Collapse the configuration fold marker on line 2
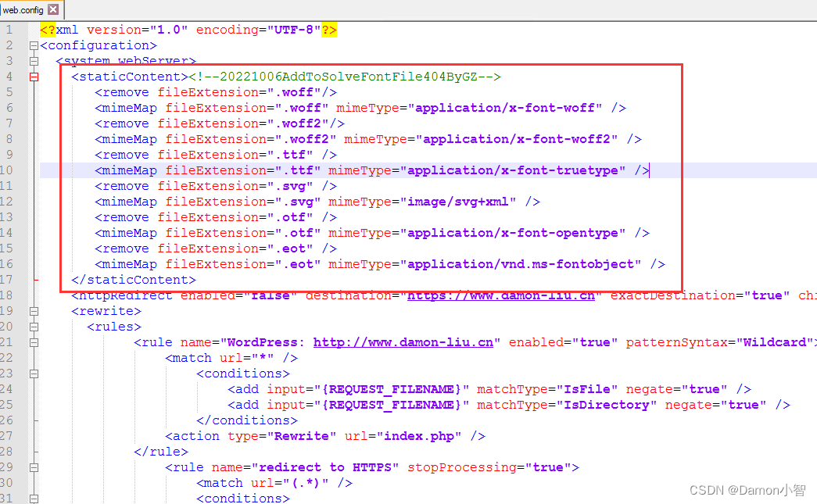Image resolution: width=817 pixels, height=504 pixels. pos(34,46)
